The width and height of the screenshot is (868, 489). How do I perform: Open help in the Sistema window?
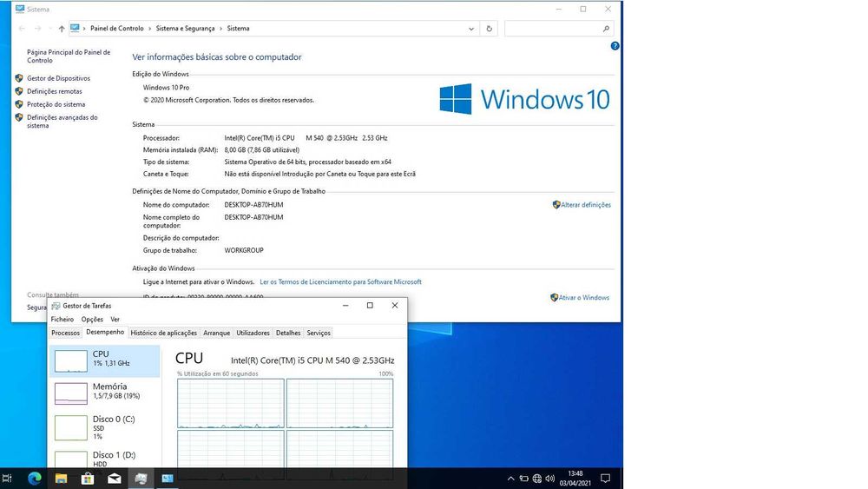coord(615,46)
